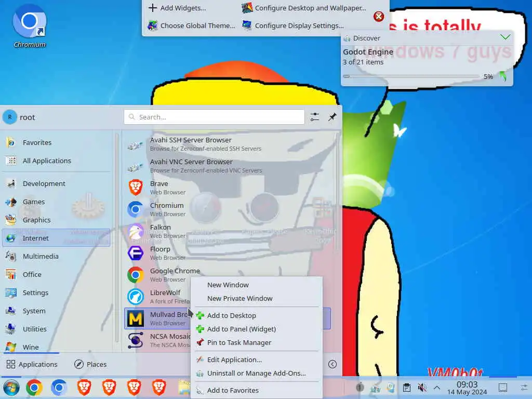Select Pin to Task Manager
The height and width of the screenshot is (399, 532).
pos(257,343)
